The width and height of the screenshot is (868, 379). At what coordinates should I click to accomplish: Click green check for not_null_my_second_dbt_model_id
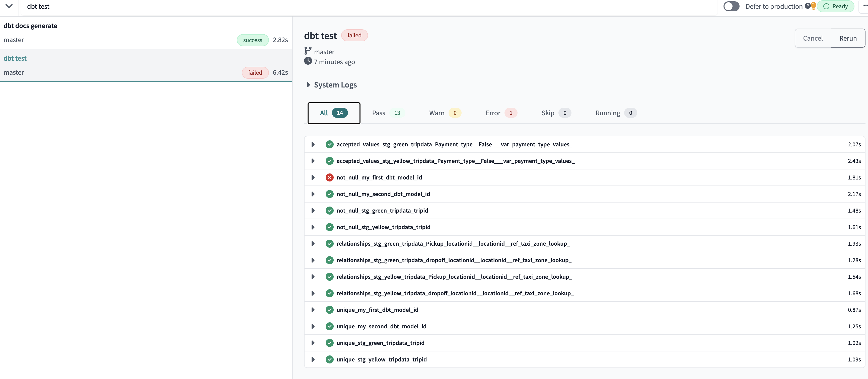pos(330,194)
